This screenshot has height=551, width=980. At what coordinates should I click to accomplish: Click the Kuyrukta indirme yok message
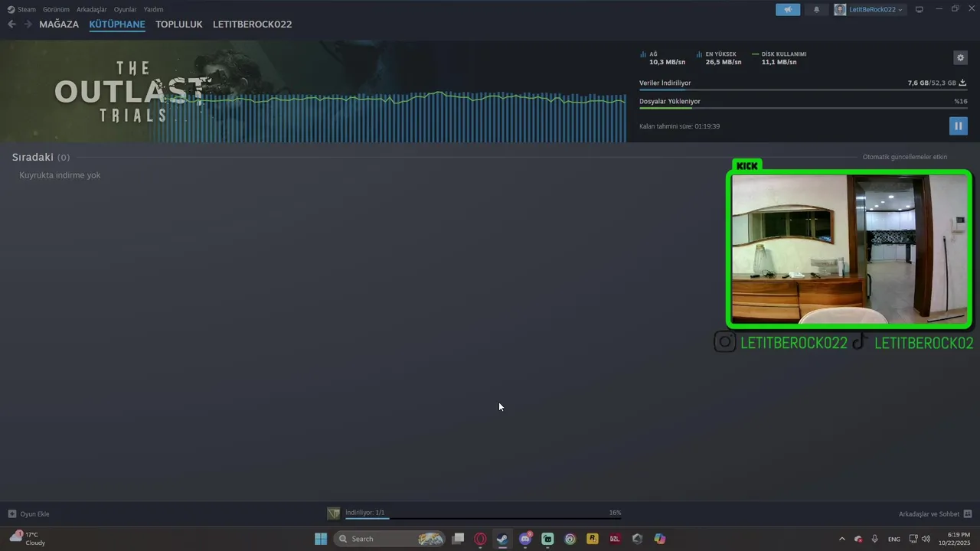click(x=60, y=175)
